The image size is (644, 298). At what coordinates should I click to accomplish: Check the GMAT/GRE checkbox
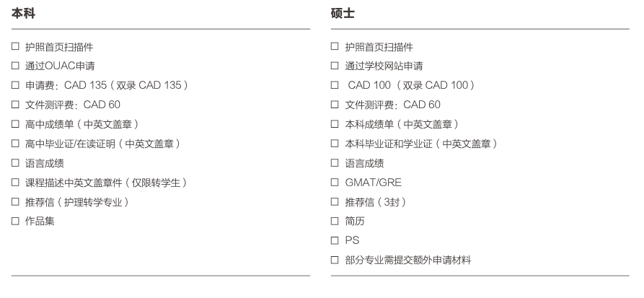pyautogui.click(x=335, y=183)
